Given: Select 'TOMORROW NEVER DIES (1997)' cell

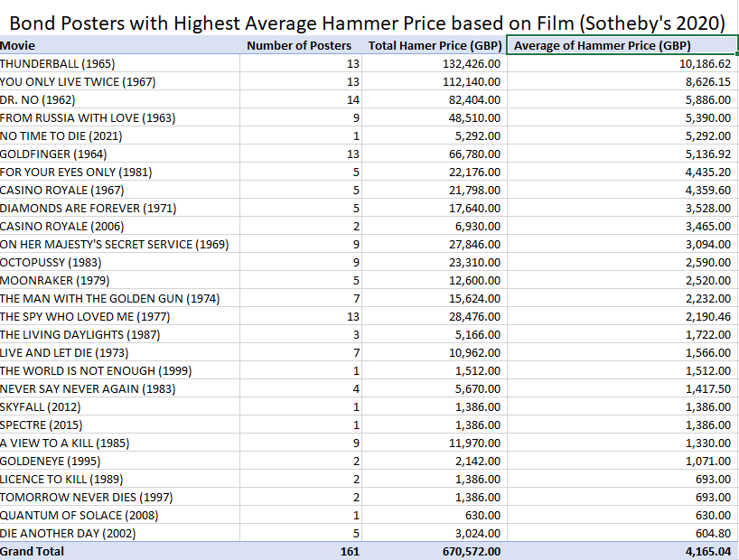Looking at the screenshot, I should coord(86,498).
